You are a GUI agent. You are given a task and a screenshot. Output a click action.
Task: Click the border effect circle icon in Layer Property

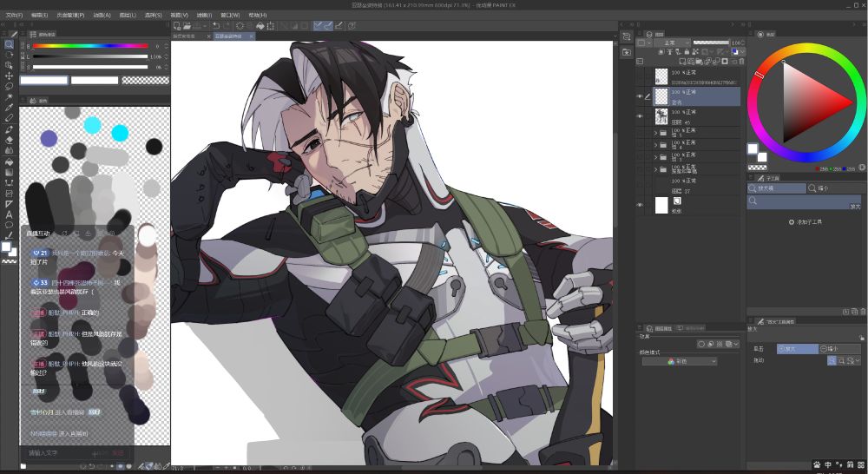tap(701, 344)
